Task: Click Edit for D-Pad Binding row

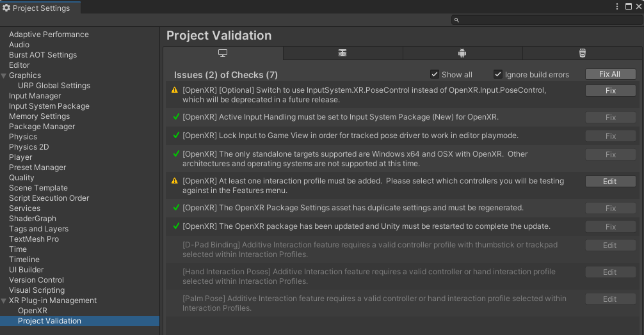Action: click(610, 245)
